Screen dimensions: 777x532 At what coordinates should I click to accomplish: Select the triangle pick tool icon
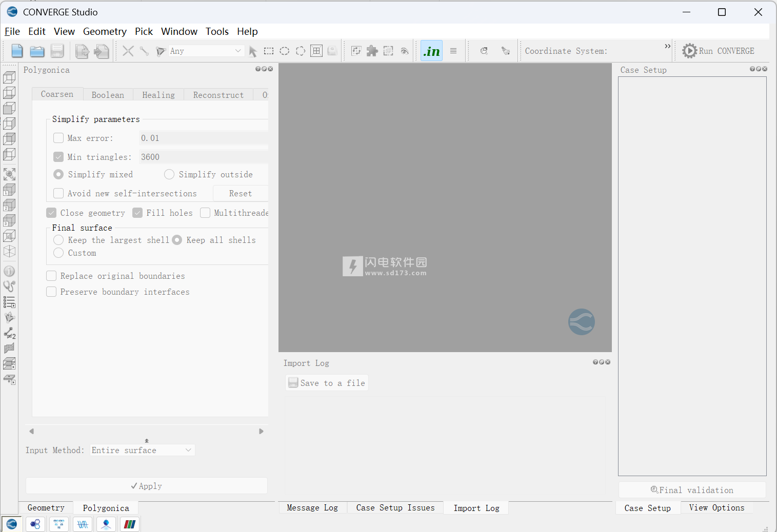[x=161, y=51]
